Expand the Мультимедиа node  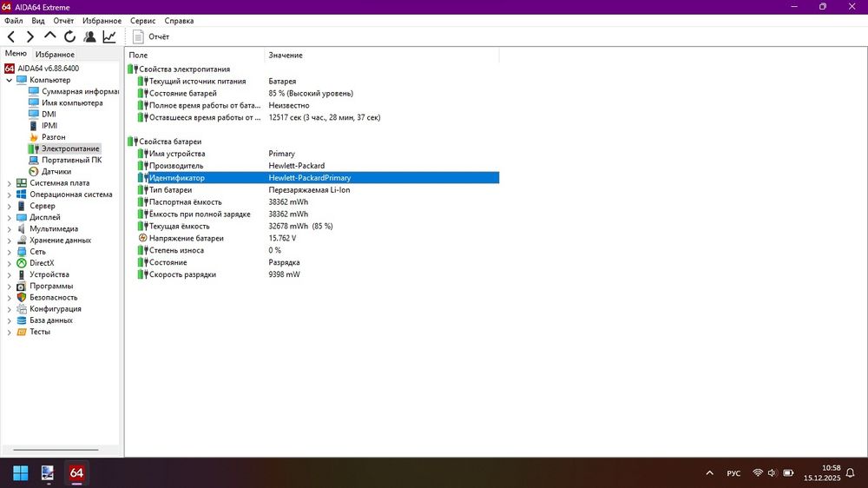[9, 228]
